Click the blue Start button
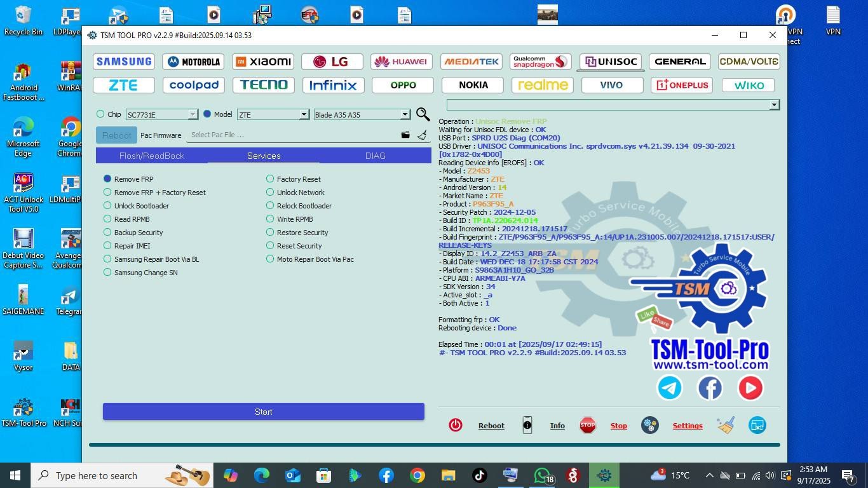Viewport: 868px width, 488px height. 264,412
